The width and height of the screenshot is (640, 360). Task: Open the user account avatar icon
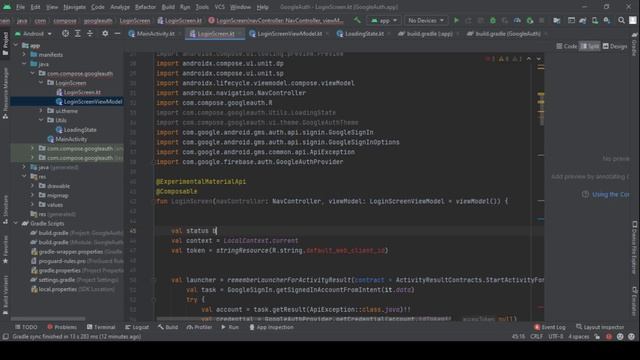tap(633, 20)
